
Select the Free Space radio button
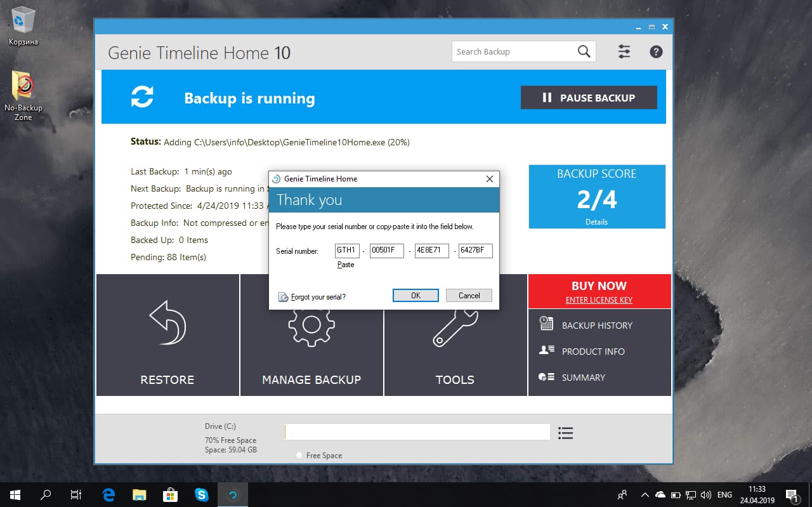pyautogui.click(x=298, y=455)
